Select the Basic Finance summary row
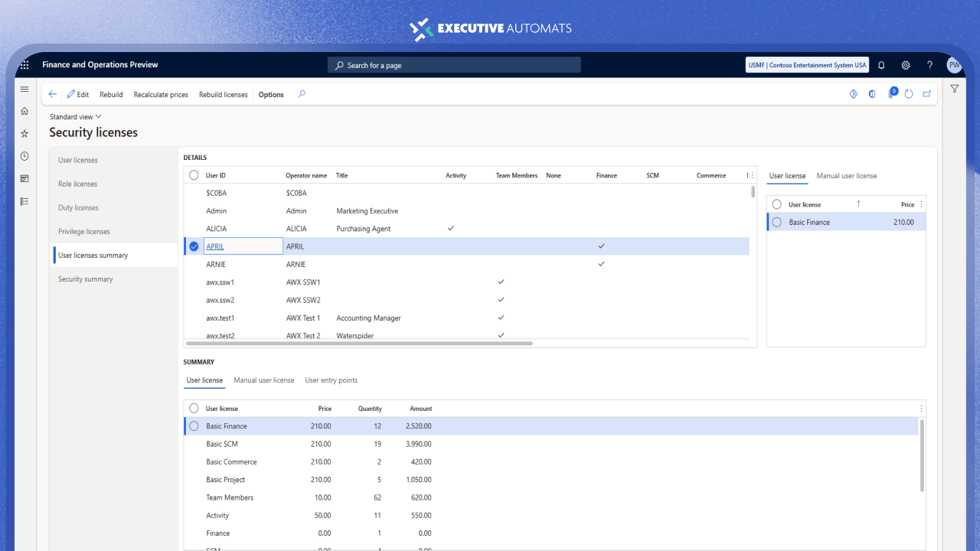 point(194,426)
